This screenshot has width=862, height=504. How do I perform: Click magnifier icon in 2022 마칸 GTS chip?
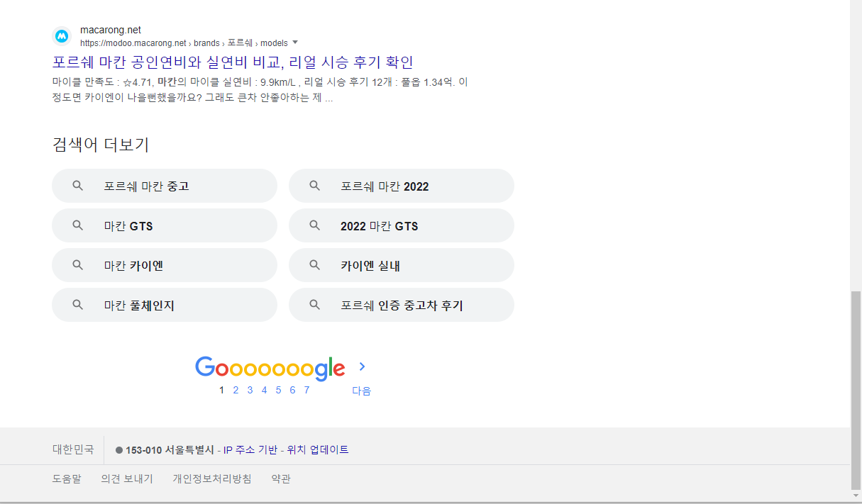click(315, 225)
